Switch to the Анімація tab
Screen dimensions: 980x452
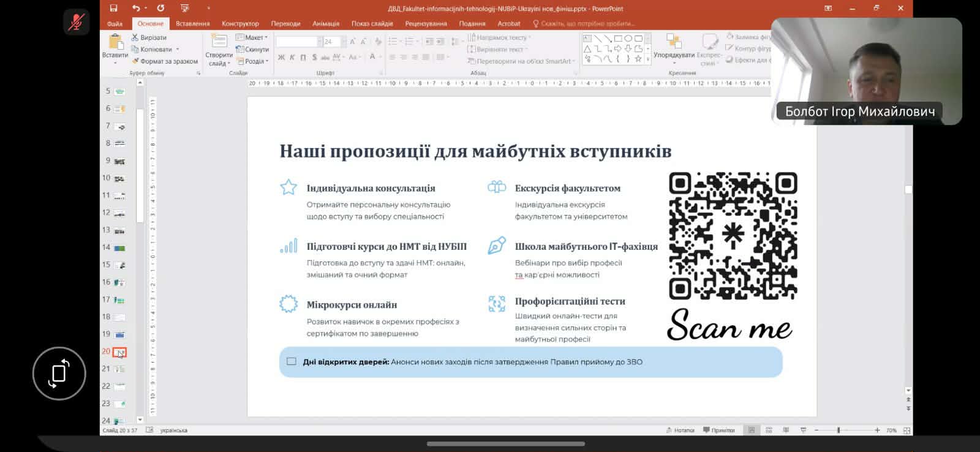(x=325, y=23)
